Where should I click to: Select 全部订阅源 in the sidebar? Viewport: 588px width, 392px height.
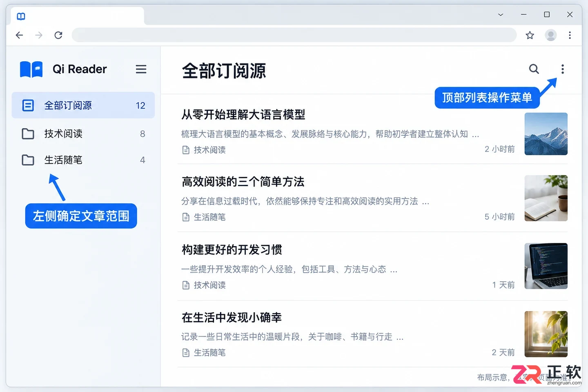pyautogui.click(x=83, y=105)
